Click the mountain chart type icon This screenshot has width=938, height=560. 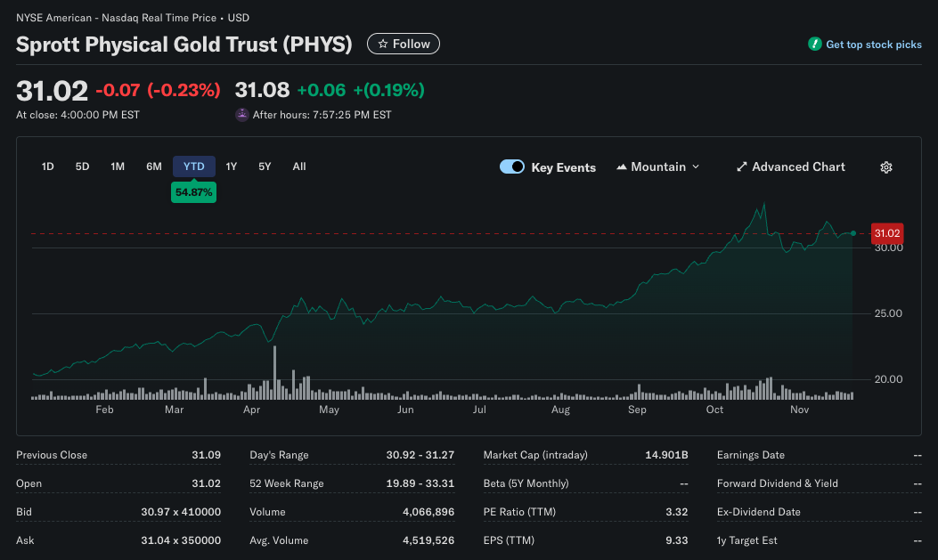point(622,167)
